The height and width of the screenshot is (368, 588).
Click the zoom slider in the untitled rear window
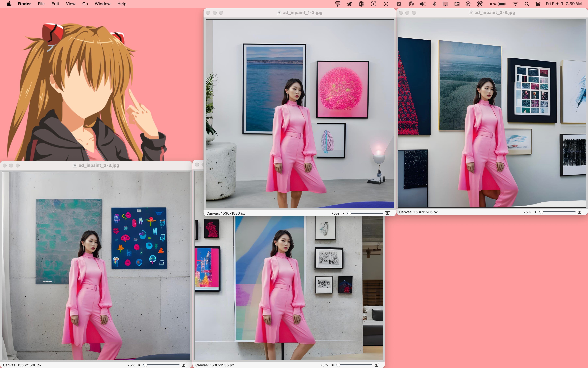point(354,365)
